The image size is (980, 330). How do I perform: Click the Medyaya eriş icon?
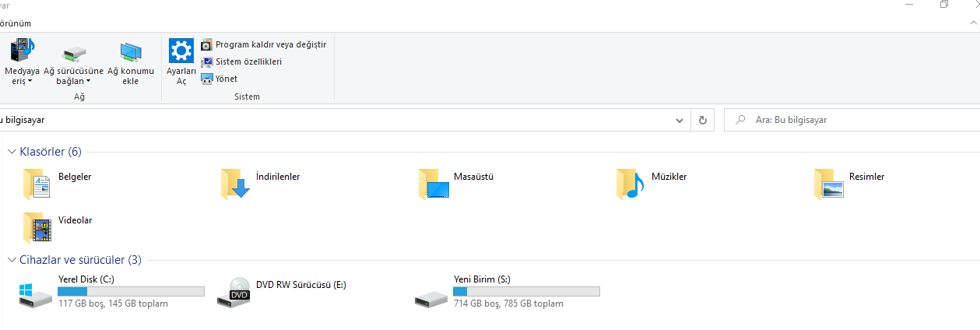click(22, 51)
